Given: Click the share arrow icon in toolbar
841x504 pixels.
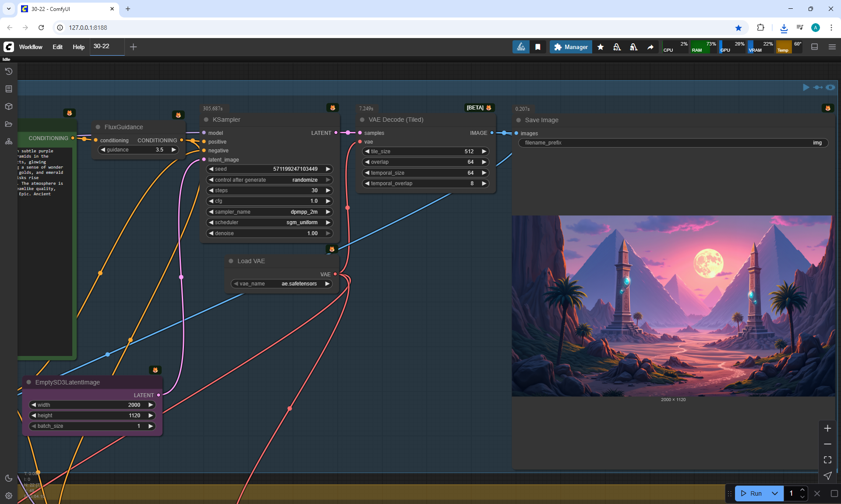Looking at the screenshot, I should tap(650, 47).
